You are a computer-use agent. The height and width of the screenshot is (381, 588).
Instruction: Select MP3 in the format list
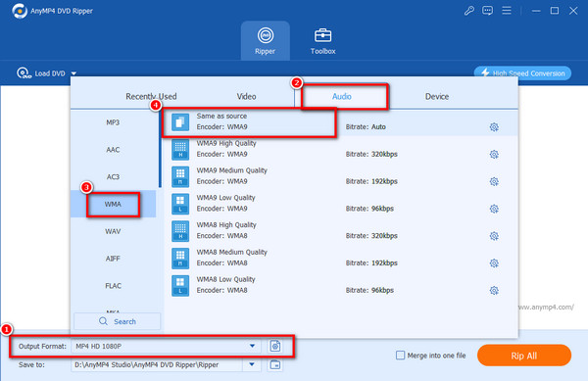coord(113,122)
